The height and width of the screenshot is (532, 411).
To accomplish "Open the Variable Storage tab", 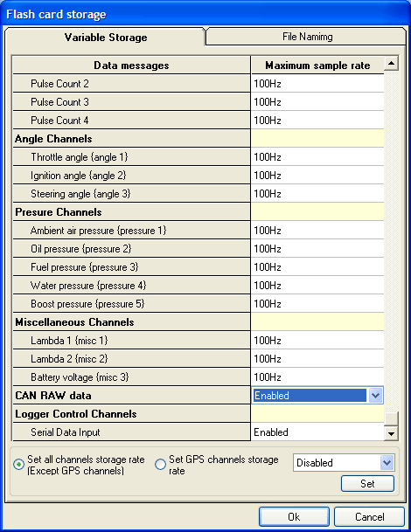I will pyautogui.click(x=105, y=37).
